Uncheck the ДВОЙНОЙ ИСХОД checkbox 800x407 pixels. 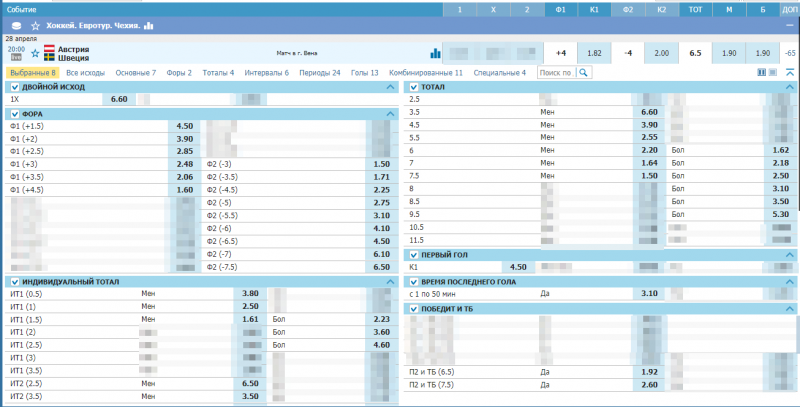point(14,87)
